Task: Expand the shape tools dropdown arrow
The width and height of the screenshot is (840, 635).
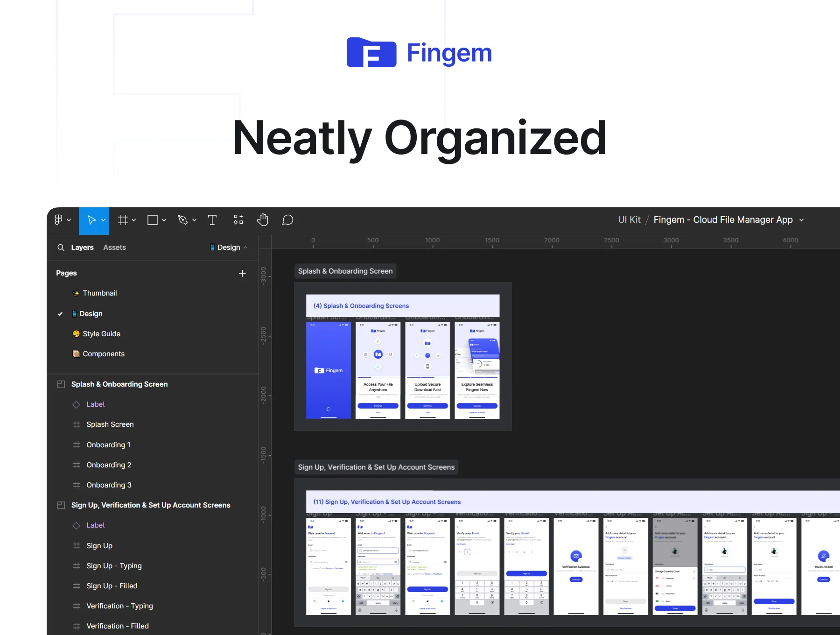Action: [x=164, y=220]
